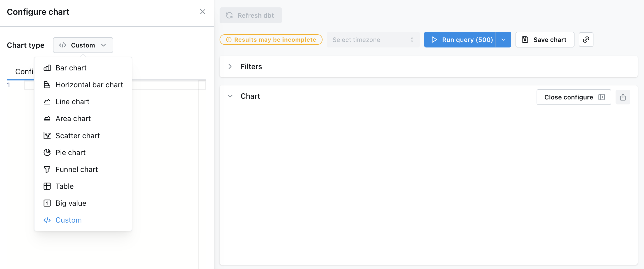
Task: Click the export share icon button
Action: tap(623, 97)
